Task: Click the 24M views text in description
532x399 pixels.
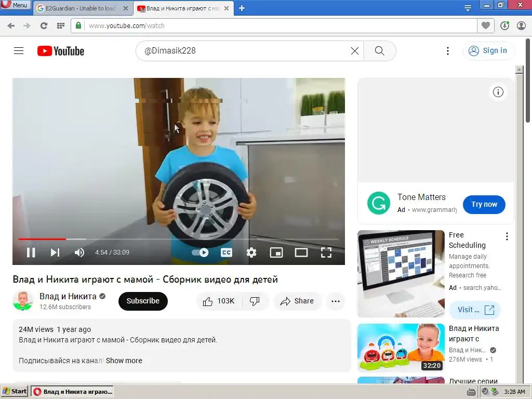Action: point(36,329)
